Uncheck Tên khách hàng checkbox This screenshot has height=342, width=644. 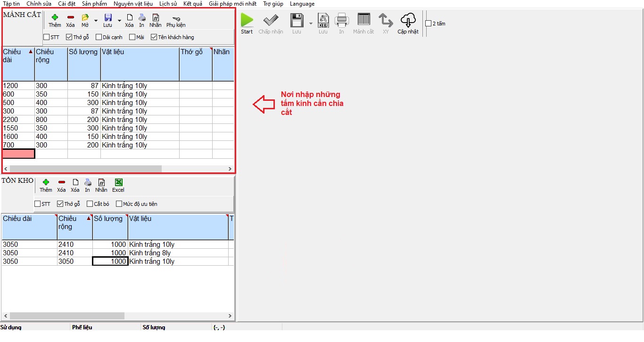point(154,37)
